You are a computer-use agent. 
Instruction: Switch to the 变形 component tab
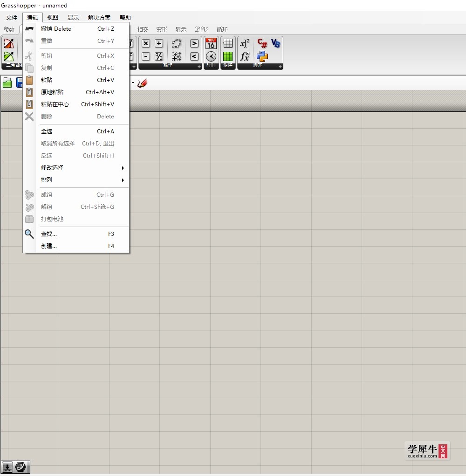[x=162, y=29]
